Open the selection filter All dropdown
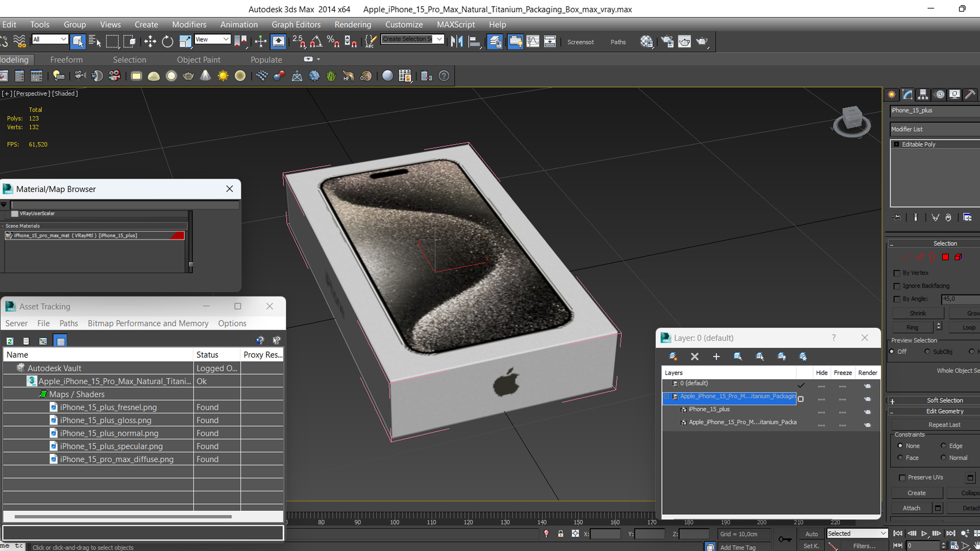This screenshot has height=551, width=980. [50, 39]
